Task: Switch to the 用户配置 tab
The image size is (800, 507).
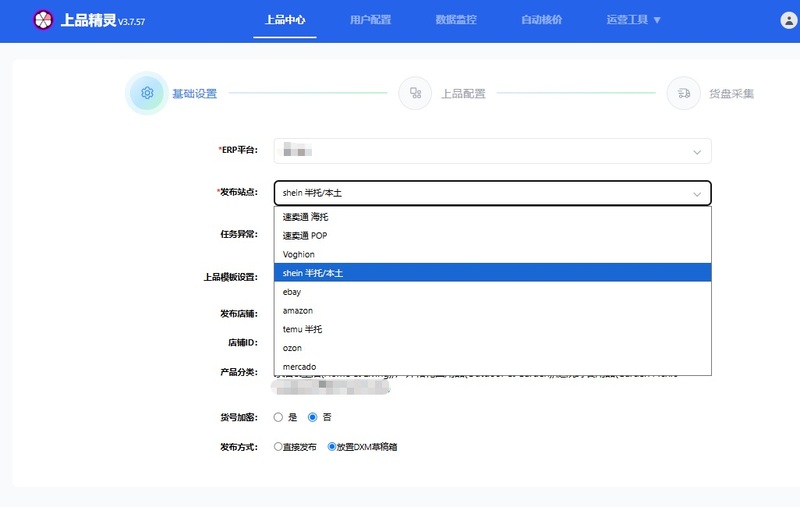Action: click(370, 20)
